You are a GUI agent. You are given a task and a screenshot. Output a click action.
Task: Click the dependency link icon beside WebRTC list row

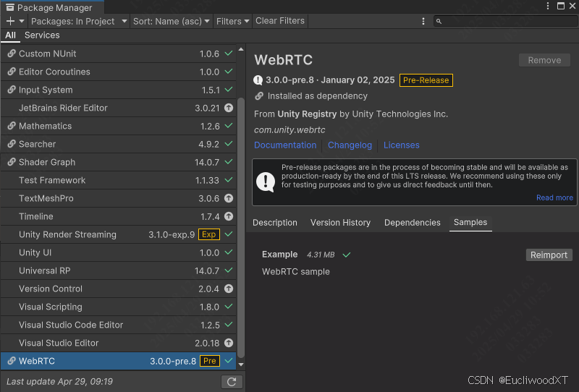coord(12,361)
